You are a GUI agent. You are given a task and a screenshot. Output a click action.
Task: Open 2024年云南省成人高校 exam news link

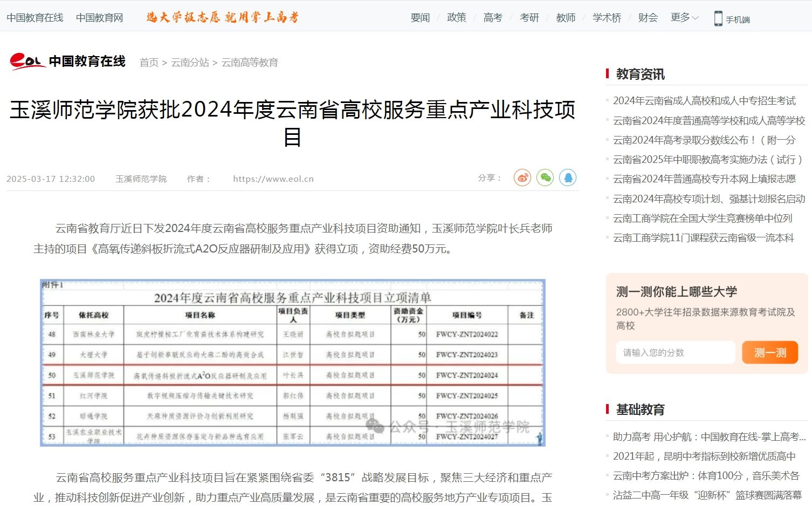point(704,101)
